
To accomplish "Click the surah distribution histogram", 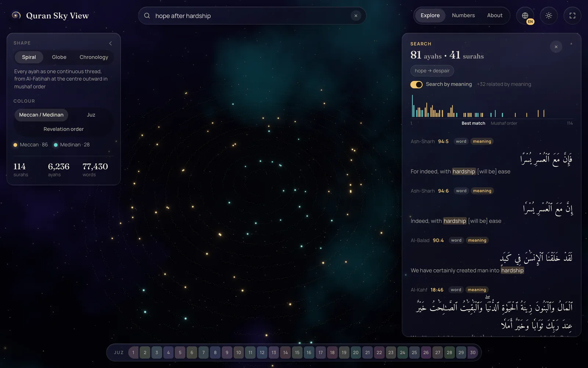I will [491, 107].
